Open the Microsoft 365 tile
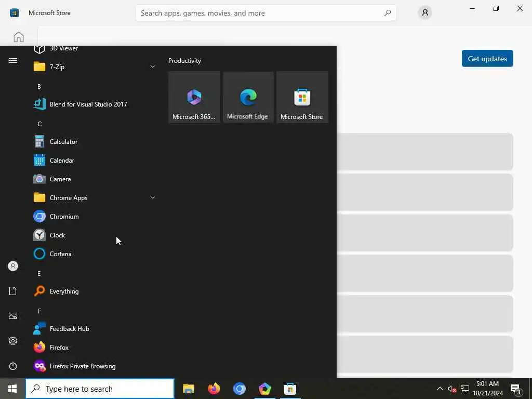 tap(194, 97)
